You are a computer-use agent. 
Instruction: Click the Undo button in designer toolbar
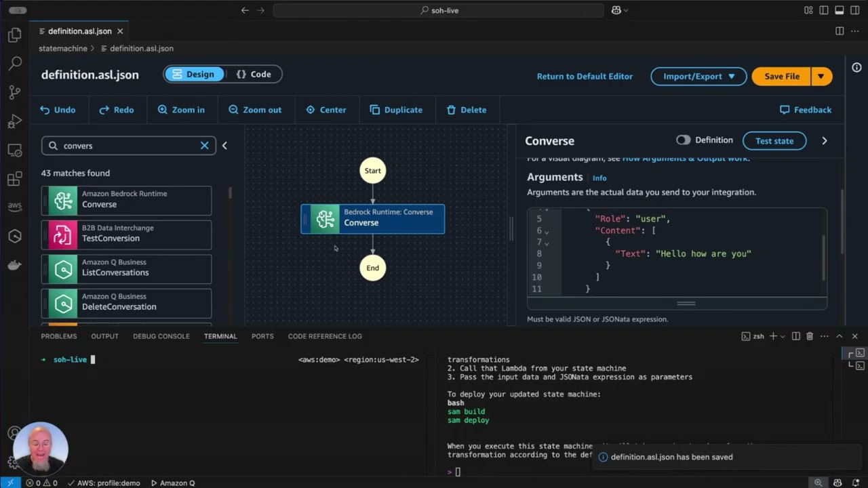pos(58,110)
